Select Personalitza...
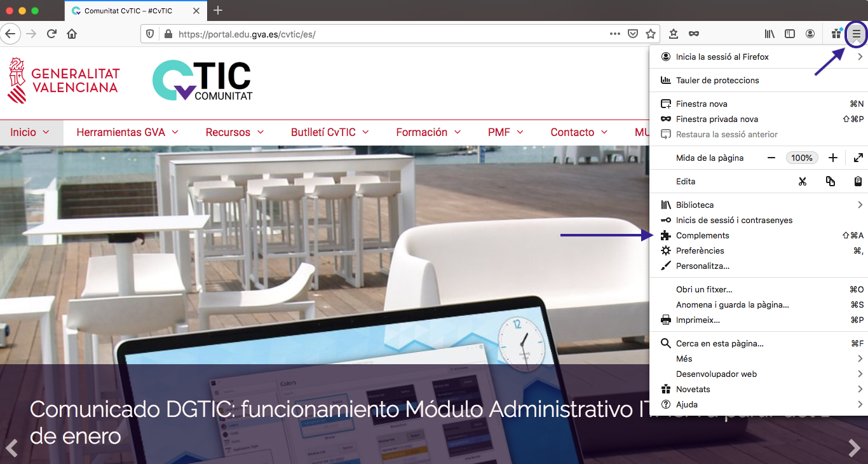 click(x=759, y=266)
